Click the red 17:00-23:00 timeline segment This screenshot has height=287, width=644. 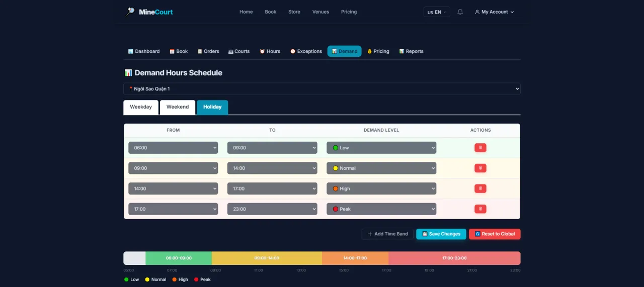pos(454,258)
